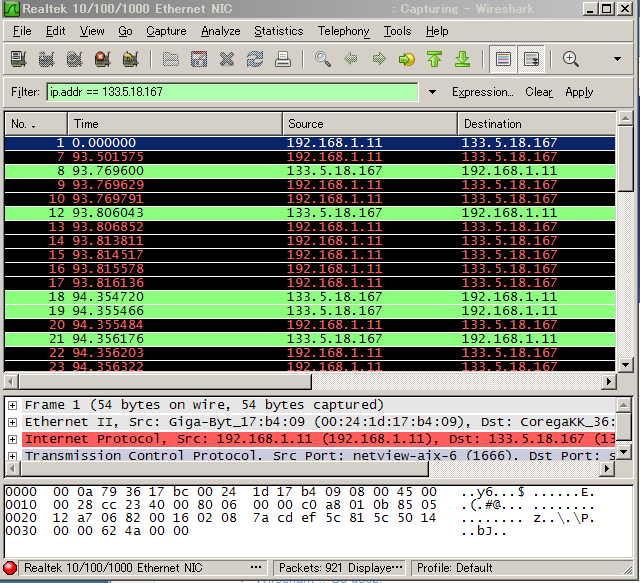Click the Filter: label button

click(x=25, y=92)
